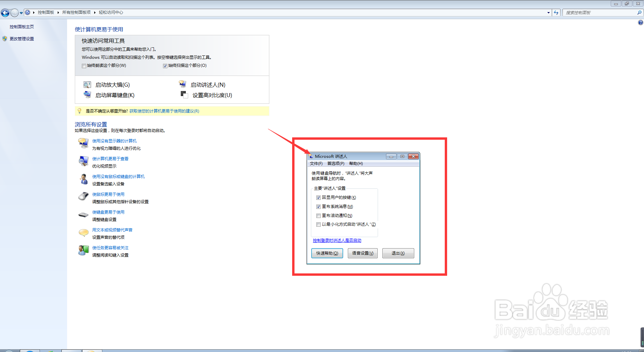Open link 使鼠标更易于使用
Image resolution: width=644 pixels, height=352 pixels.
[x=108, y=194]
